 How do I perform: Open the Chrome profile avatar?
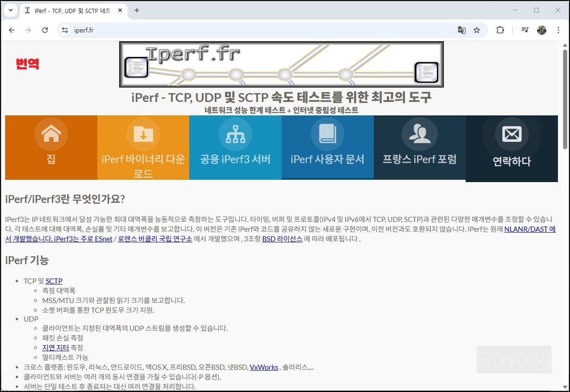click(542, 30)
